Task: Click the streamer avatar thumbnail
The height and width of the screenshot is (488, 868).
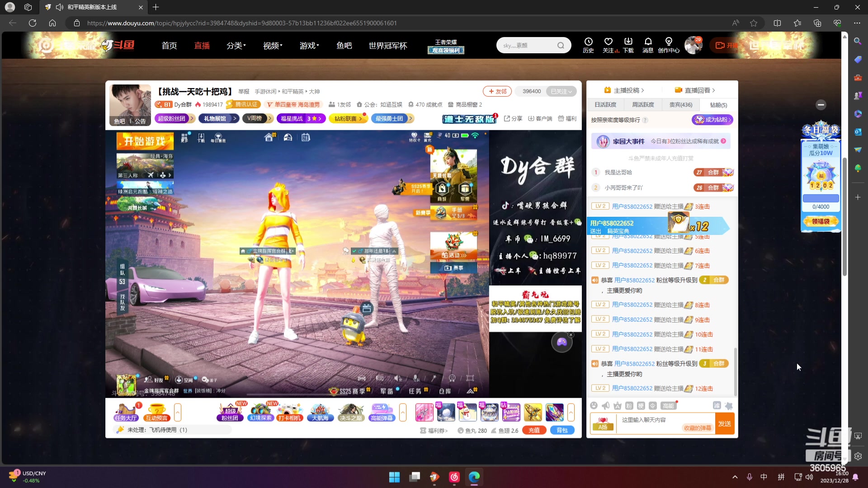Action: (130, 105)
